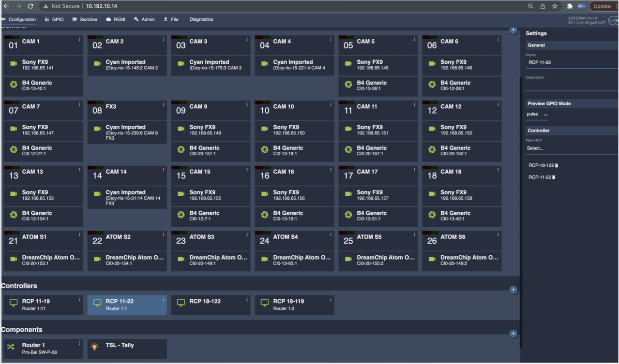This screenshot has height=364, width=619.
Task: Open the Switcher tab
Action: tap(85, 19)
